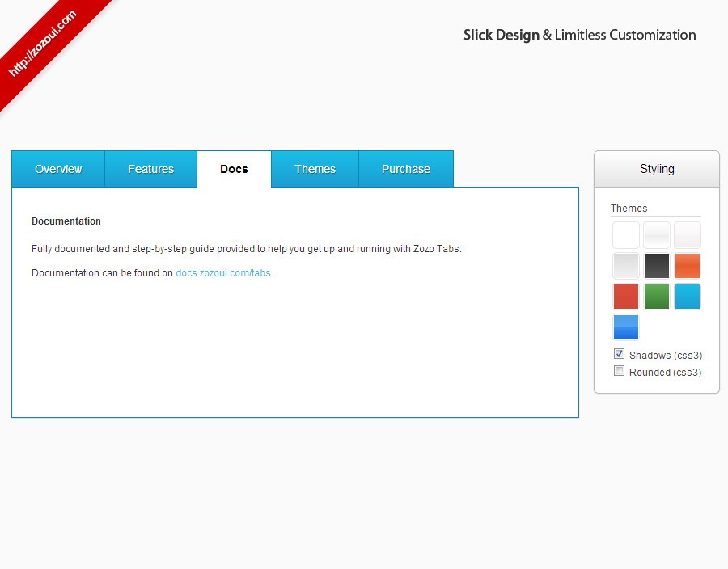Apply the green theme swatch
Screen dimensions: 728x569
point(657,297)
